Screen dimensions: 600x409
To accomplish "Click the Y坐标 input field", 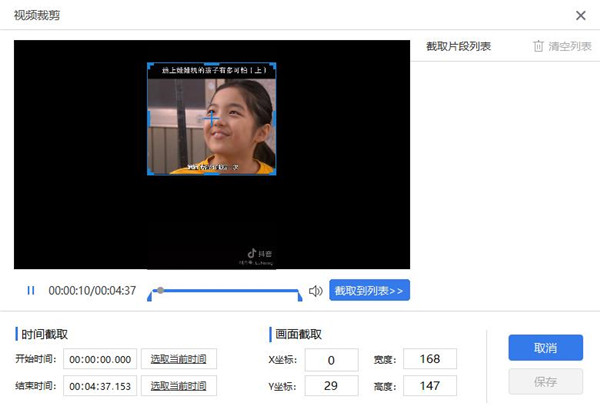I will pos(331,386).
